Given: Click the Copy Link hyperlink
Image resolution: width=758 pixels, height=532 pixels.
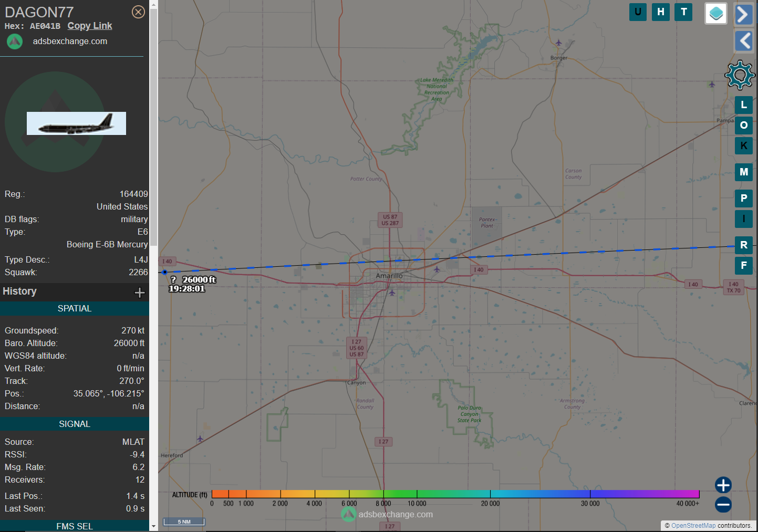Looking at the screenshot, I should click(x=90, y=26).
